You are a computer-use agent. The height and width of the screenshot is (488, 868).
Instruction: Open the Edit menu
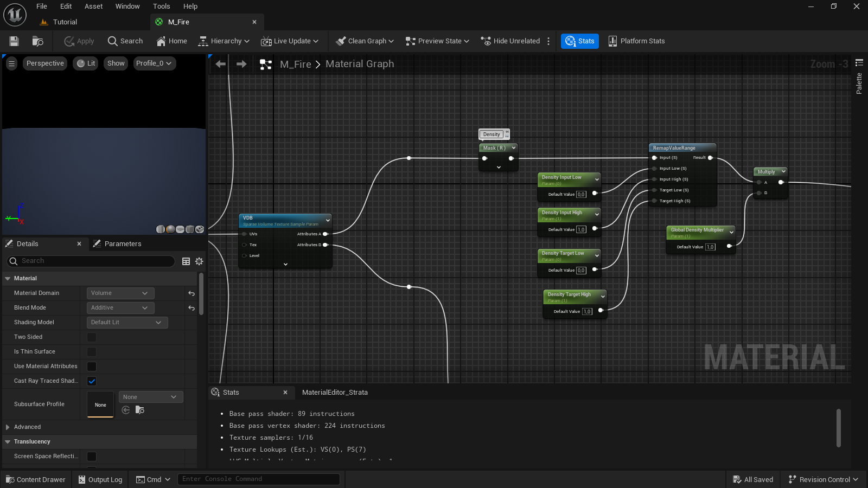[66, 7]
